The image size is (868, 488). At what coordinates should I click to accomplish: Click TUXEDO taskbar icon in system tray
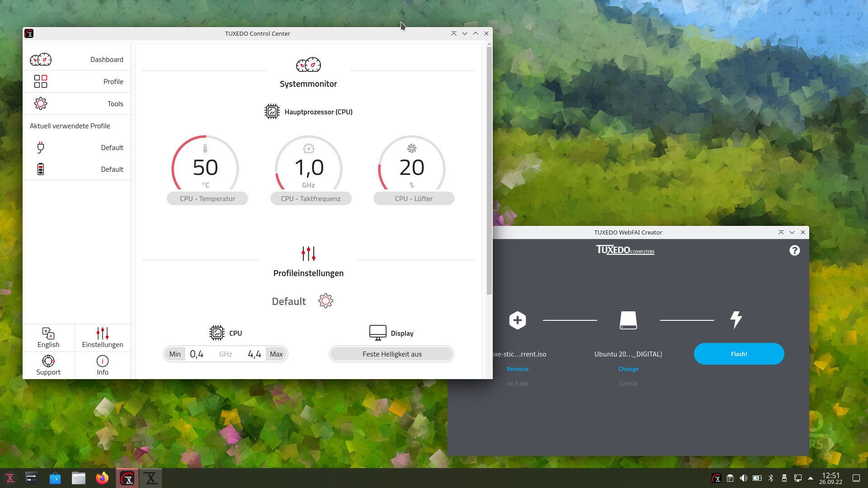click(x=716, y=479)
